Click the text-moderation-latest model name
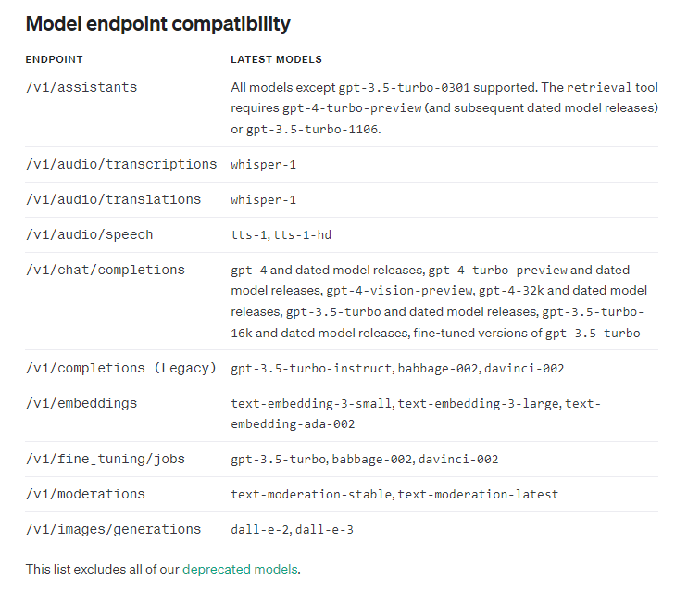 pos(481,495)
